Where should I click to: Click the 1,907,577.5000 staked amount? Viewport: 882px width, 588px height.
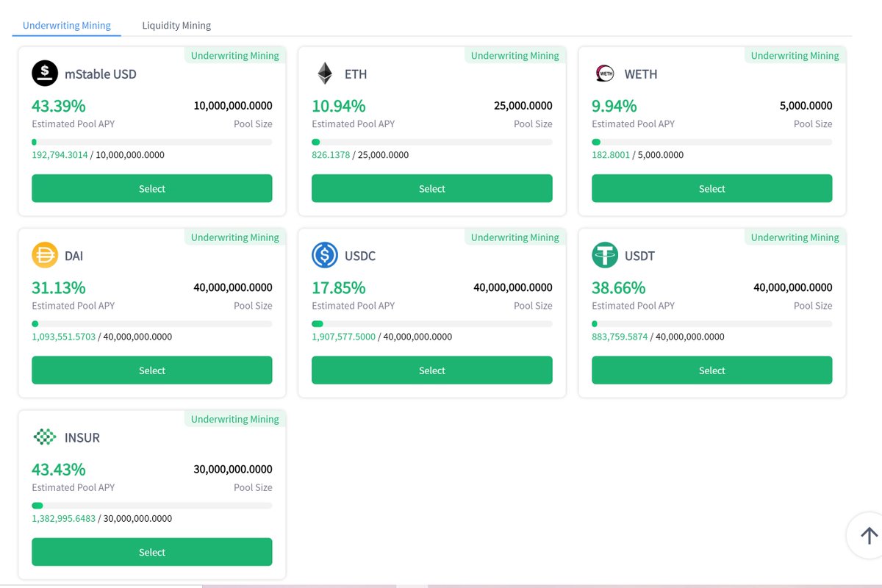click(344, 337)
